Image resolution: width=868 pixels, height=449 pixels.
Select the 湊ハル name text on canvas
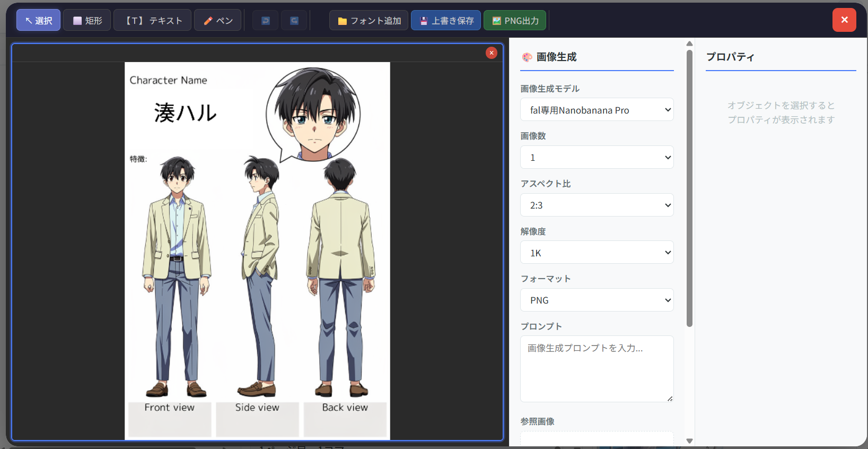(186, 113)
